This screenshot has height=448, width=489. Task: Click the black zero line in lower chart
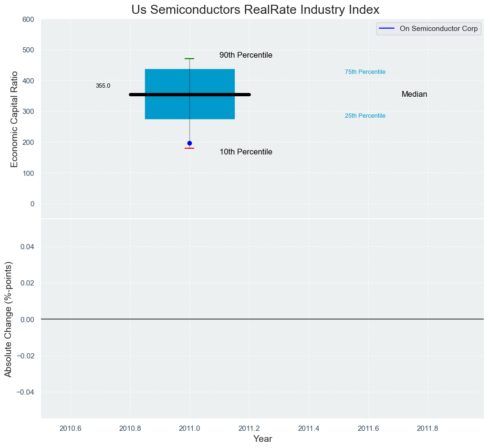(x=262, y=319)
